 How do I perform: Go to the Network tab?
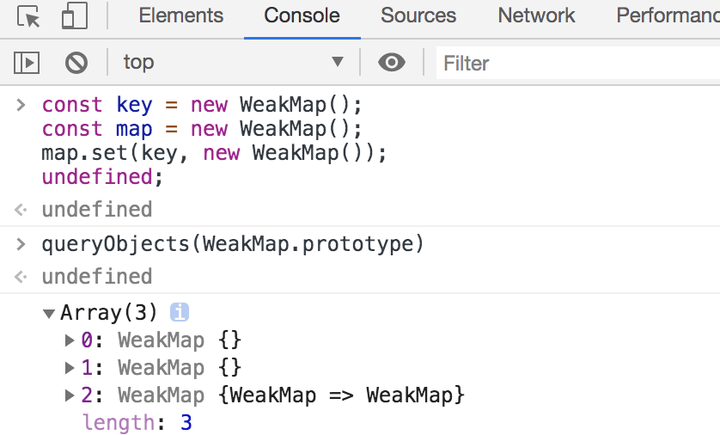[536, 16]
